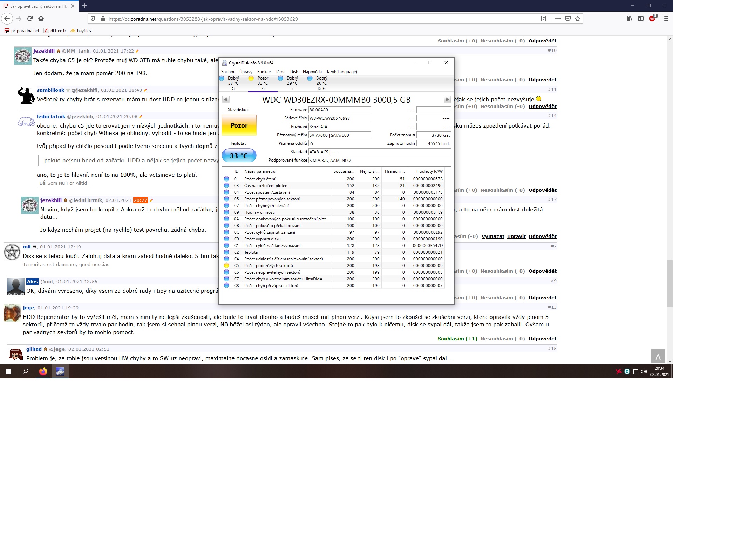Toggle reader view icon in address bar

[x=544, y=19]
